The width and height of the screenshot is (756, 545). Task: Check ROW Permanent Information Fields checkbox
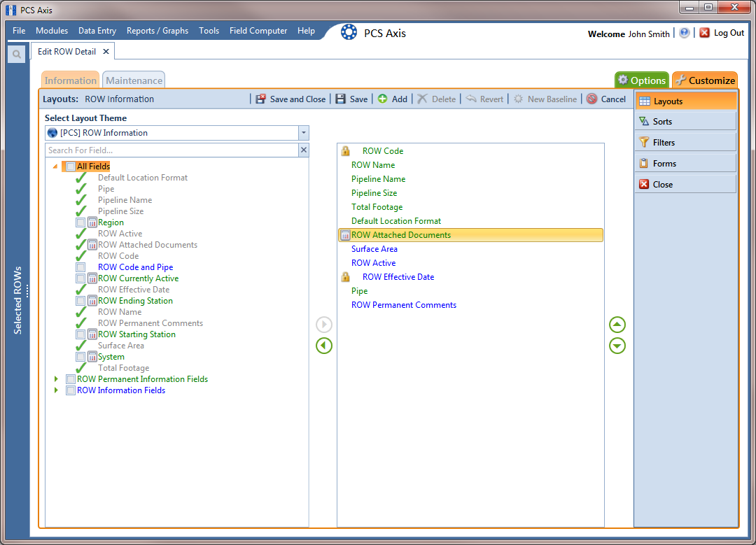click(71, 379)
